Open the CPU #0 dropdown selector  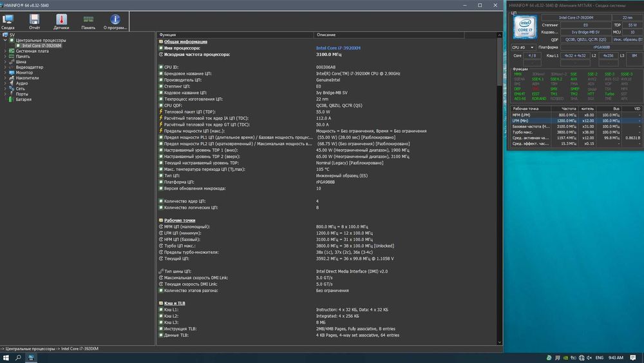tap(523, 47)
